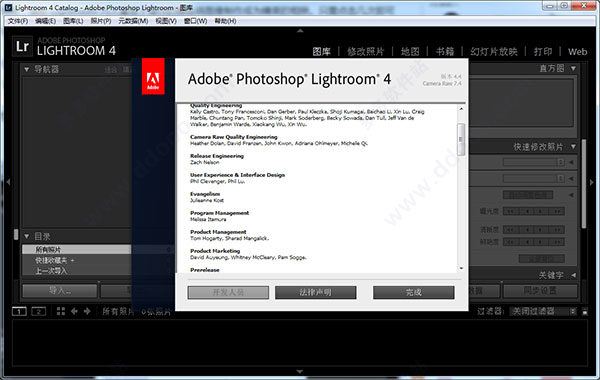
Task: Select the 图库 module tab
Action: coord(321,52)
